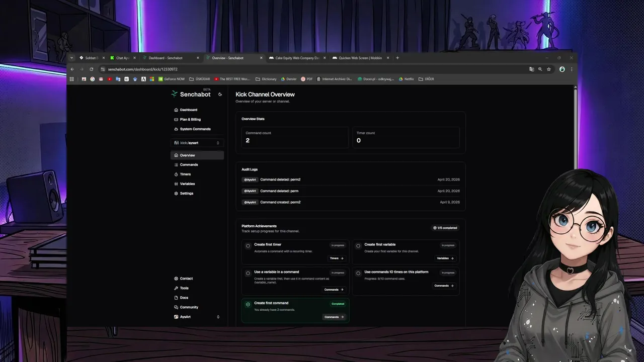The image size is (644, 362).
Task: Click the Timers button in Create first timer card
Action: click(337, 258)
